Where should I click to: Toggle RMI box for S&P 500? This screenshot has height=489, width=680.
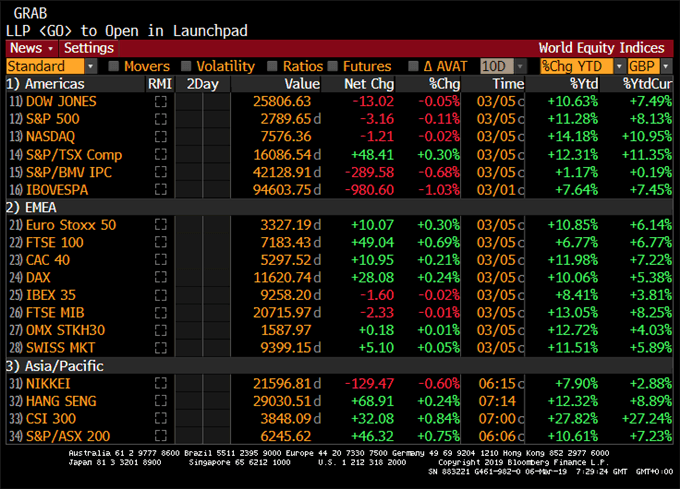[x=160, y=119]
